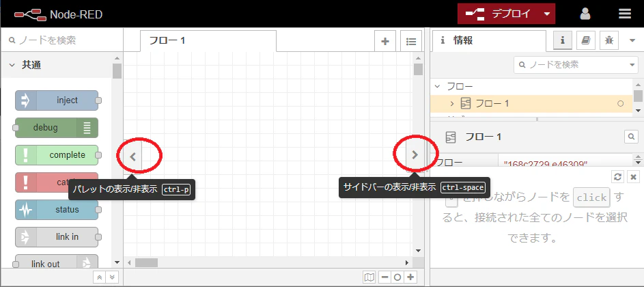Open the flow list button
Screen dimensions: 644x287
tap(410, 41)
